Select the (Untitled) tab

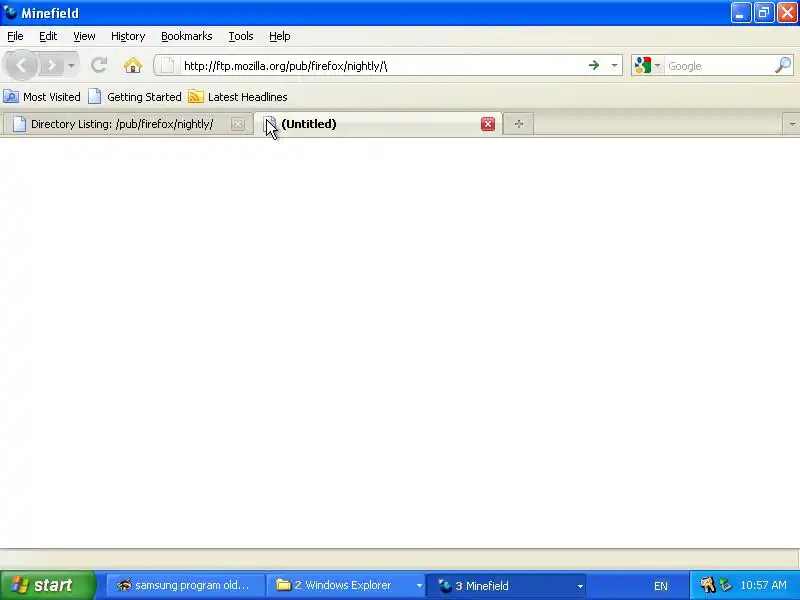pos(378,124)
